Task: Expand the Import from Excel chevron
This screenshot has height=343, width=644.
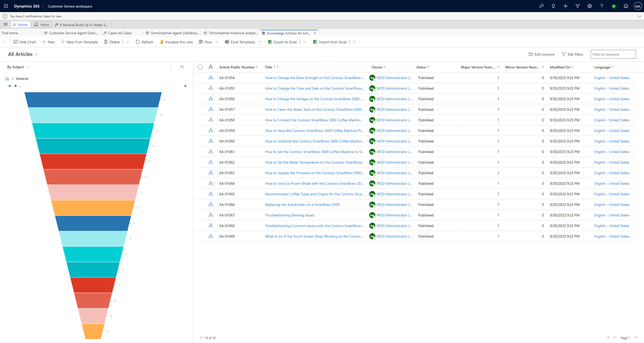Action: pyautogui.click(x=354, y=42)
